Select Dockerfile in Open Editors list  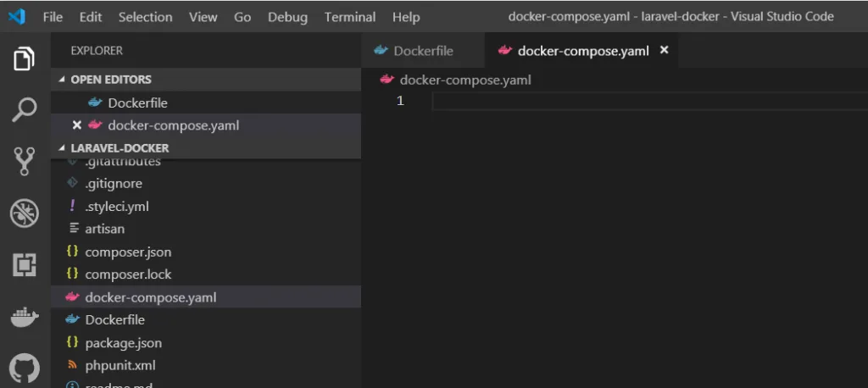coord(206,103)
